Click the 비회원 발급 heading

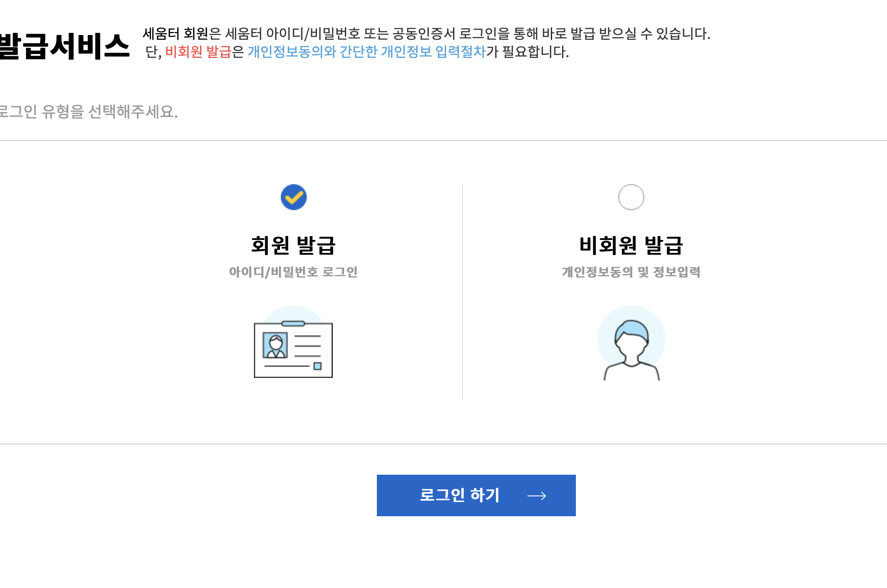631,245
